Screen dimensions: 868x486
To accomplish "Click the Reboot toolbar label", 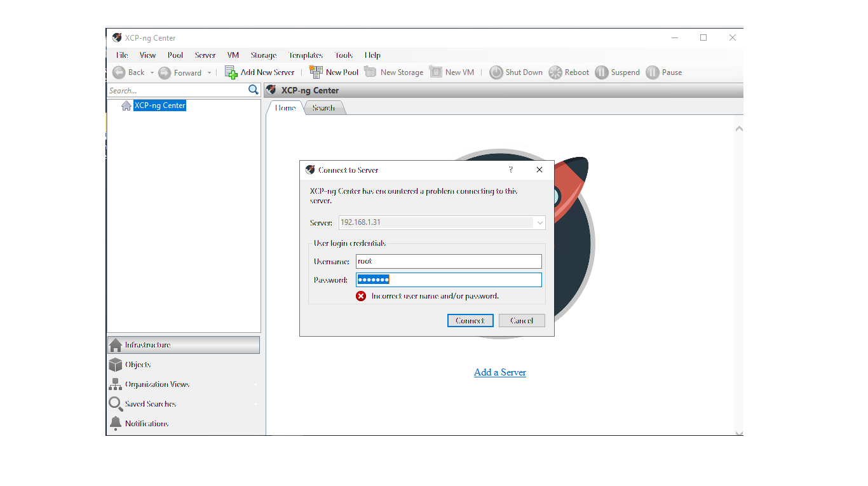I will tap(577, 72).
